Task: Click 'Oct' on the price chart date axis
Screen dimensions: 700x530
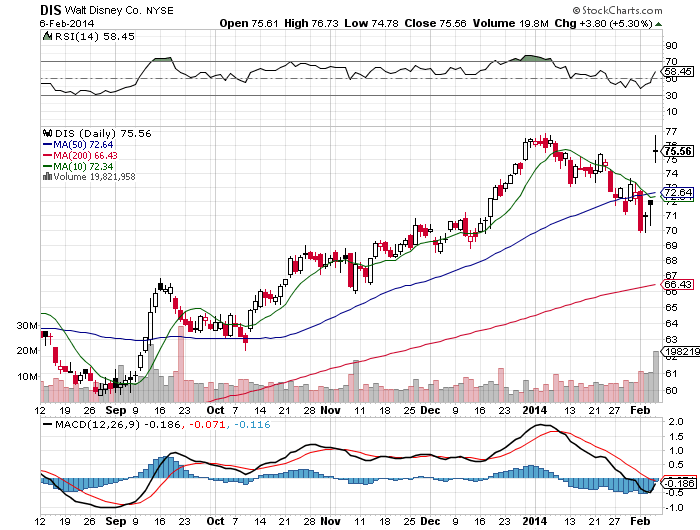Action: pyautogui.click(x=215, y=410)
